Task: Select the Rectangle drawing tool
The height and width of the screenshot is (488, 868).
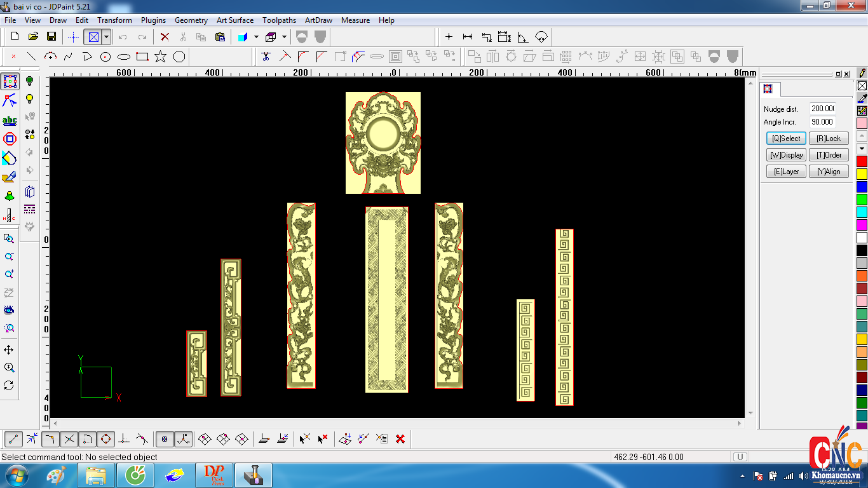Action: tap(142, 57)
